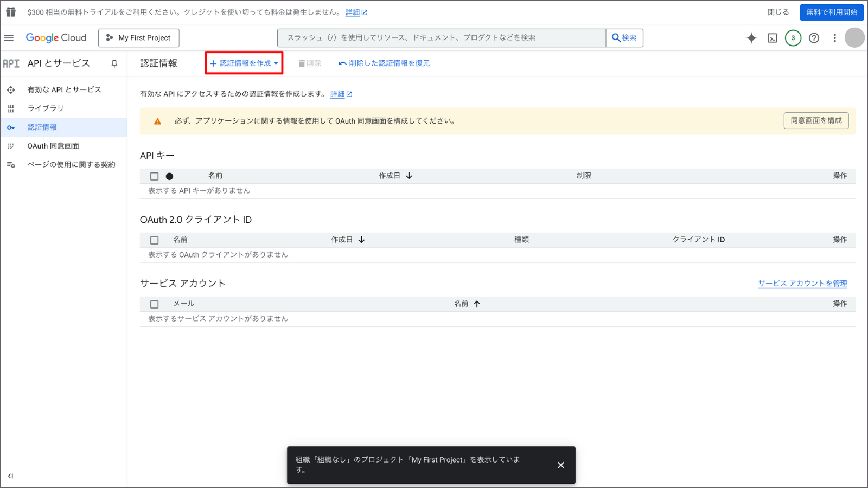Open My First Project selector

pos(139,38)
